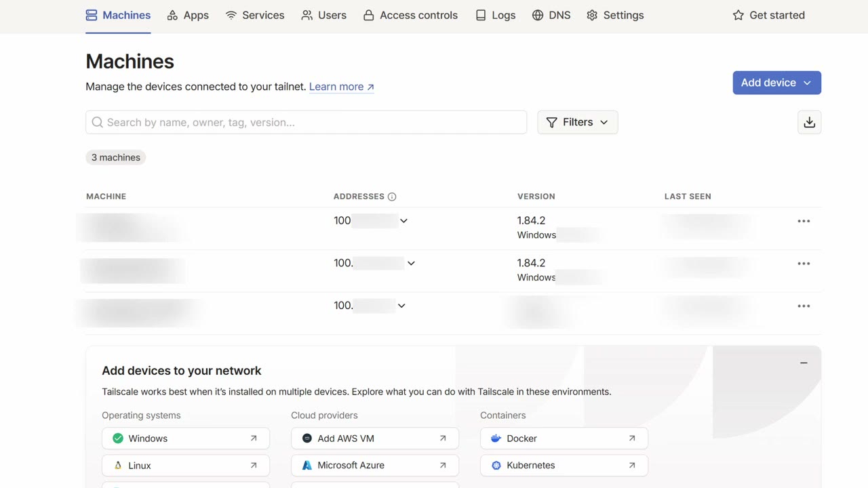Image resolution: width=868 pixels, height=488 pixels.
Task: Click the download export icon button
Action: coord(809,122)
